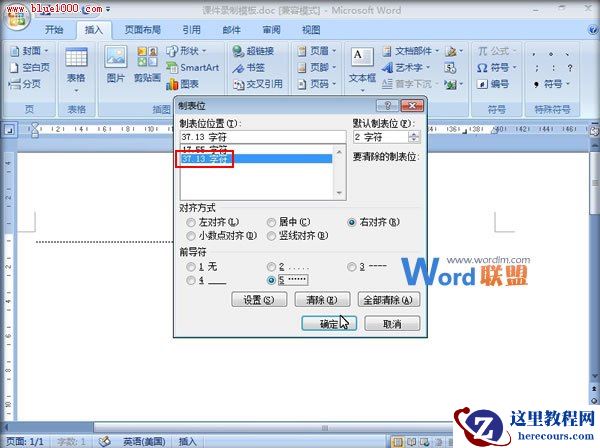
Task: Click the Clear (清除) button
Action: tap(322, 300)
